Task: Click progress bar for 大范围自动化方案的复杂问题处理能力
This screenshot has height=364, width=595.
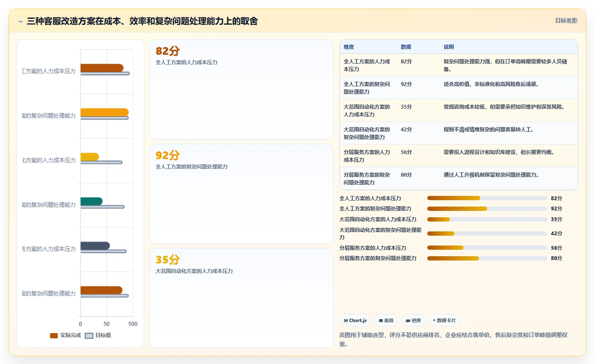Action: [487, 234]
